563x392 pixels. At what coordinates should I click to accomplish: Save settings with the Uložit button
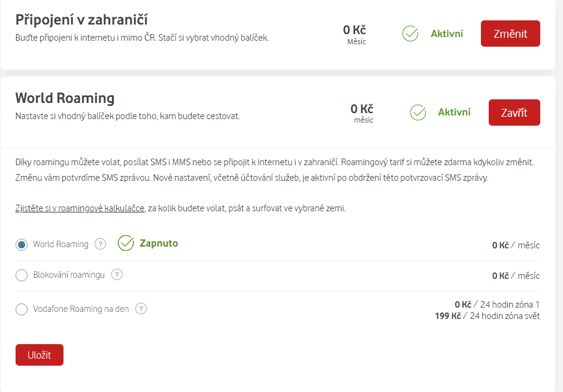pyautogui.click(x=40, y=355)
